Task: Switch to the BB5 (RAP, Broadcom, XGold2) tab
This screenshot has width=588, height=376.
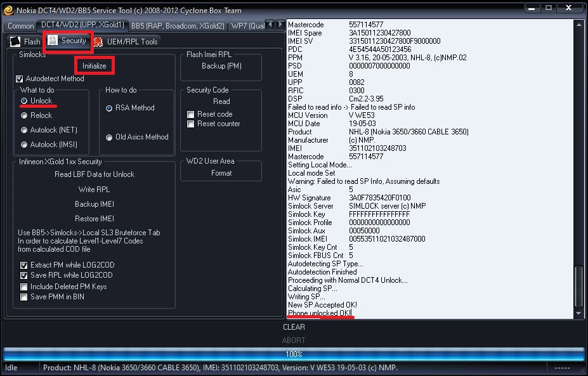Action: pyautogui.click(x=178, y=26)
